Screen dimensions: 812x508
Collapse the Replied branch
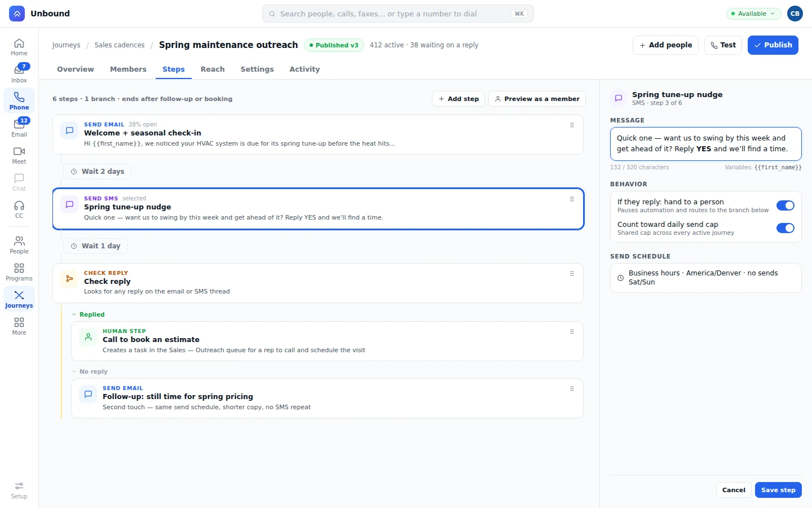88,314
